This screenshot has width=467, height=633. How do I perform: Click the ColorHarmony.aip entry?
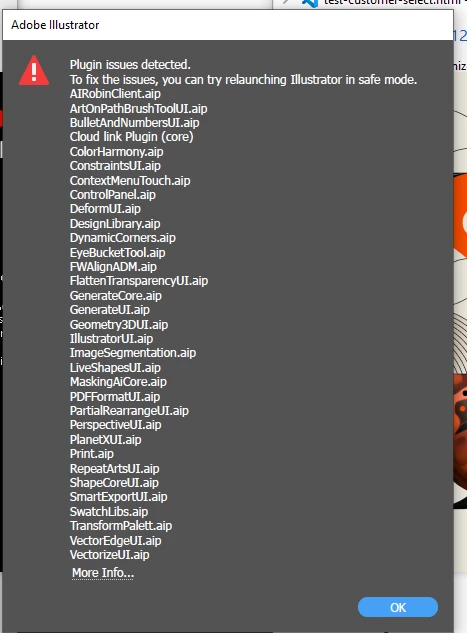click(116, 152)
